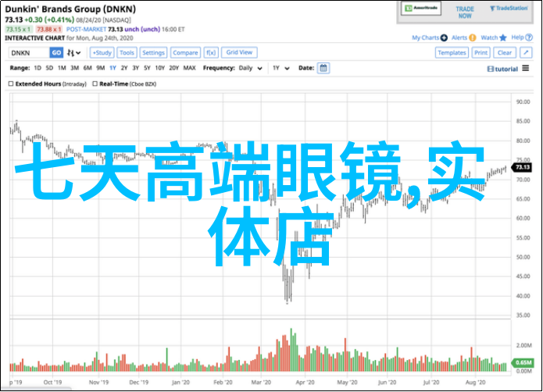Open chart Settings
The image size is (543, 392).
coord(153,52)
